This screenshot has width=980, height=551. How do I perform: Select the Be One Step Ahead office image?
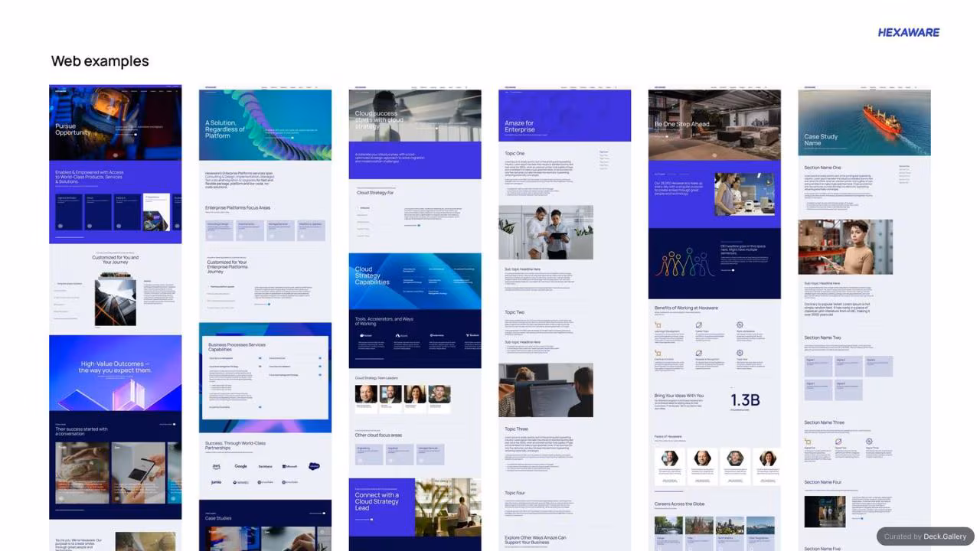(x=714, y=125)
